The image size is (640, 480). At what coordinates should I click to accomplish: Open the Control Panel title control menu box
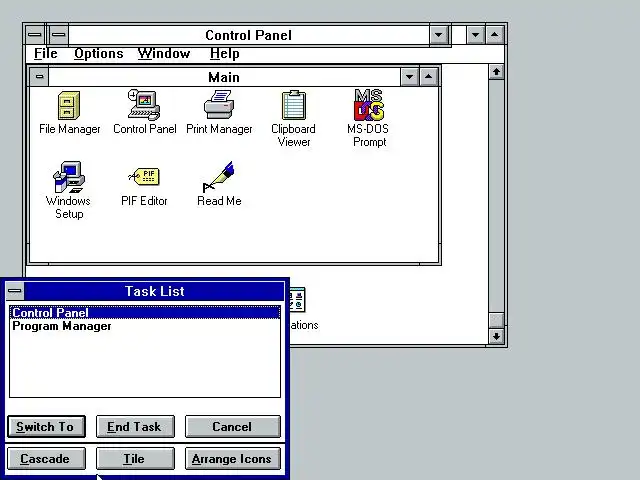pos(58,34)
